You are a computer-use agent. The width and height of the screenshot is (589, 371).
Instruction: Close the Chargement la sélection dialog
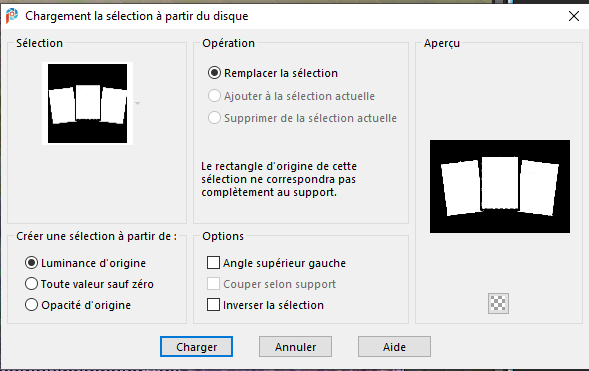574,16
